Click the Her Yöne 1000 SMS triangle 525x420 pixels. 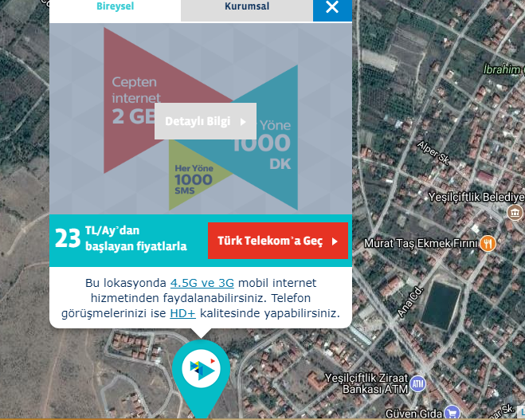coord(194,179)
